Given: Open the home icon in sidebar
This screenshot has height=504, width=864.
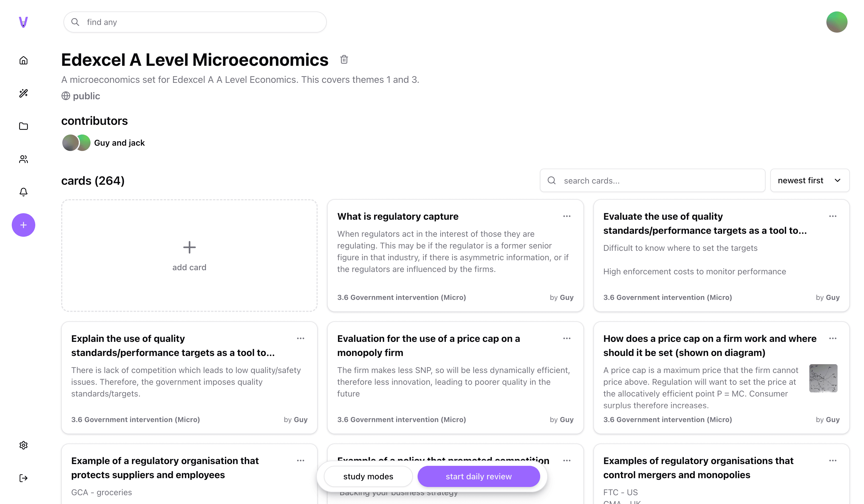Looking at the screenshot, I should tap(23, 60).
